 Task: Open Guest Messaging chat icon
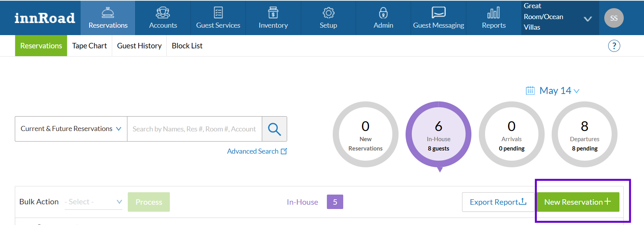pos(439,12)
